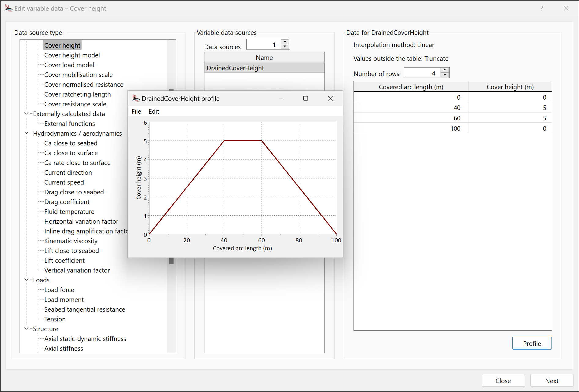Image resolution: width=579 pixels, height=392 pixels.
Task: Click the tree list scrollbar thumb
Action: [171, 261]
